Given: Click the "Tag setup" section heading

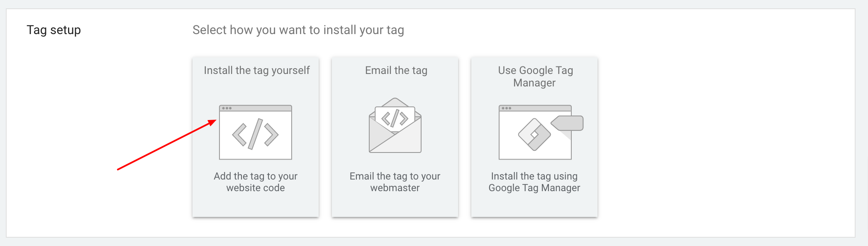Looking at the screenshot, I should 54,30.
